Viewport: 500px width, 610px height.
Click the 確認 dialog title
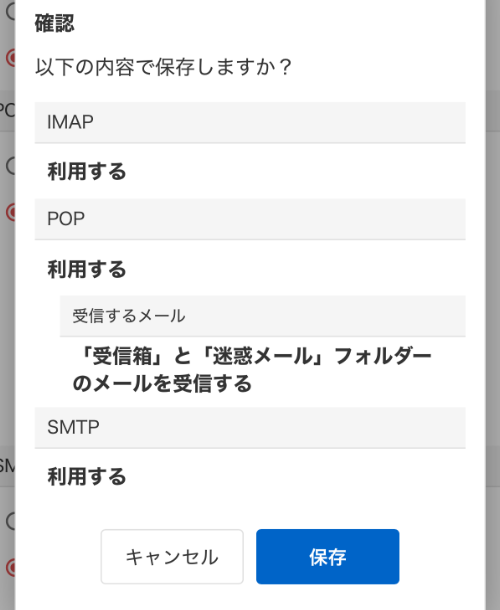54,23
